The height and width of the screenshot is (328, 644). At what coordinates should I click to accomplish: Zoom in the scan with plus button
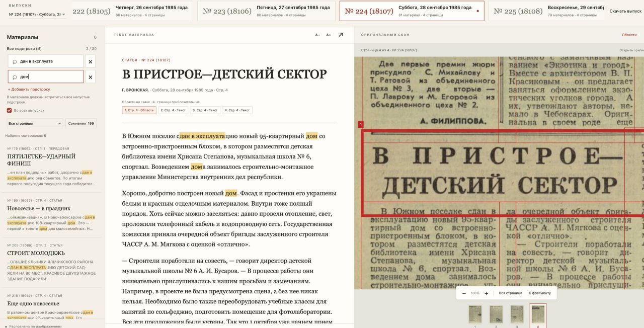[486, 293]
